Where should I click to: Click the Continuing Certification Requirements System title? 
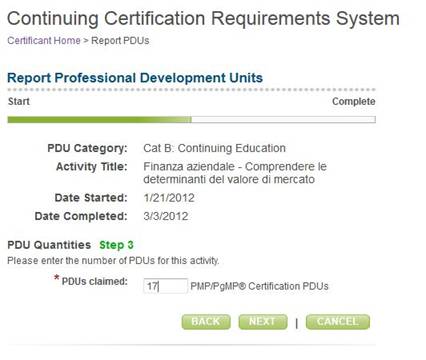tap(203, 18)
